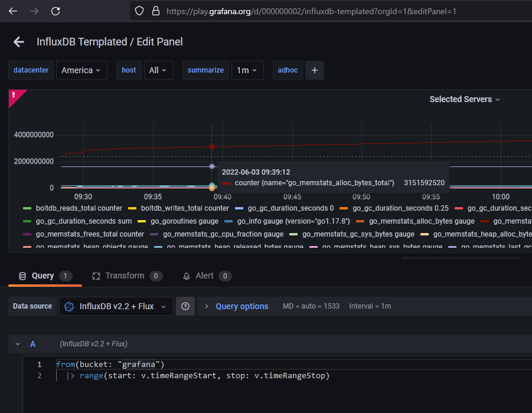Open the summarize 1m interval selector
Viewport: 532px width, 413px height.
(x=247, y=70)
